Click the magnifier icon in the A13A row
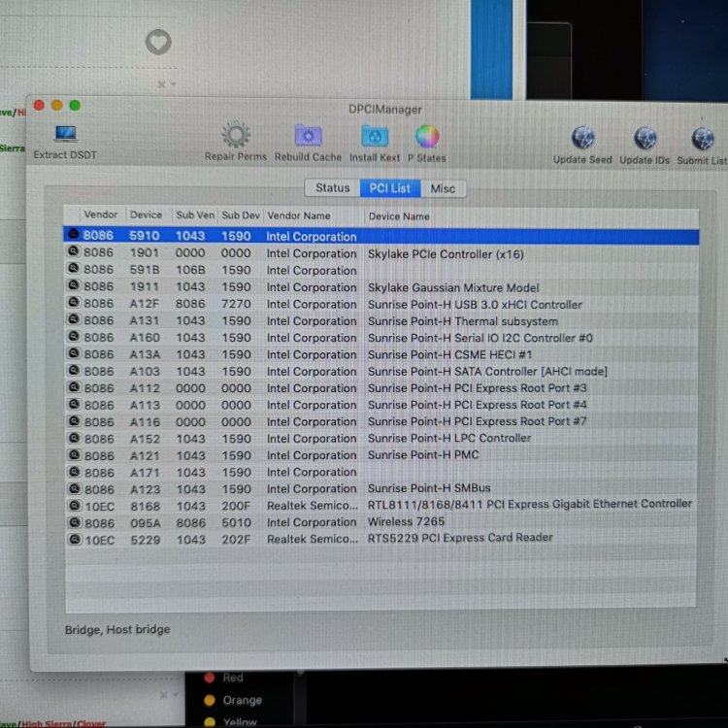The width and height of the screenshot is (728, 728). point(74,353)
